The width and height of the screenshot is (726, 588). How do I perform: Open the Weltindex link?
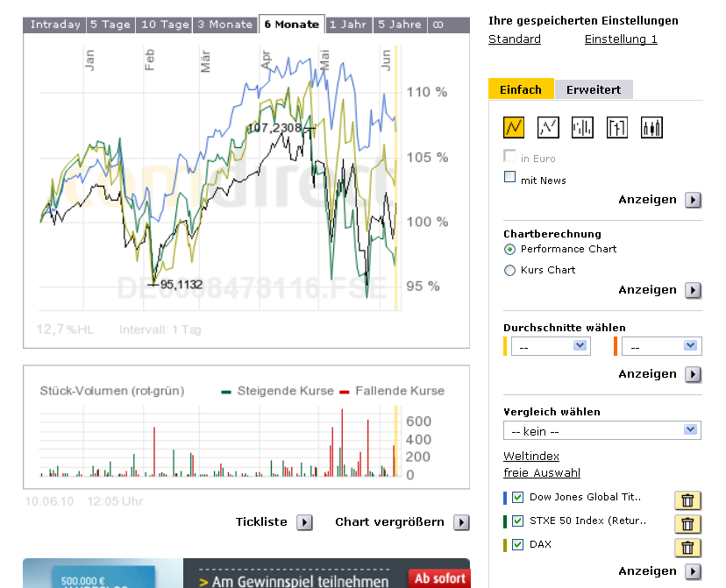click(531, 457)
